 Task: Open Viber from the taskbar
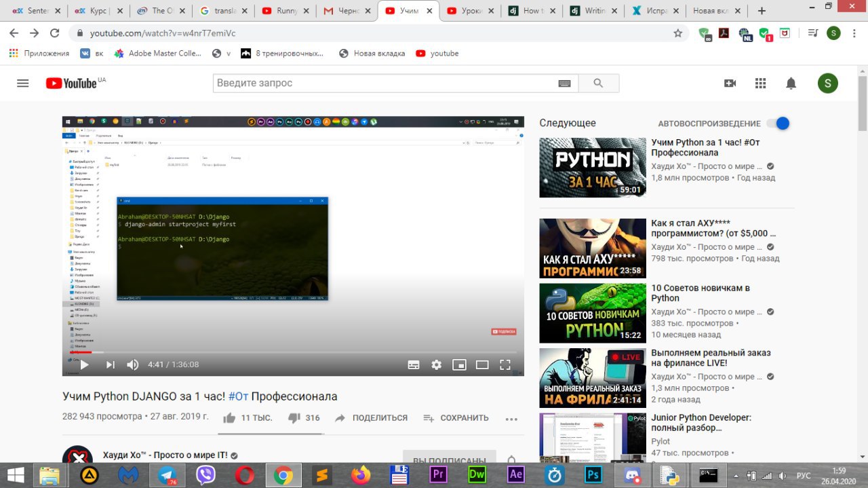coord(205,474)
